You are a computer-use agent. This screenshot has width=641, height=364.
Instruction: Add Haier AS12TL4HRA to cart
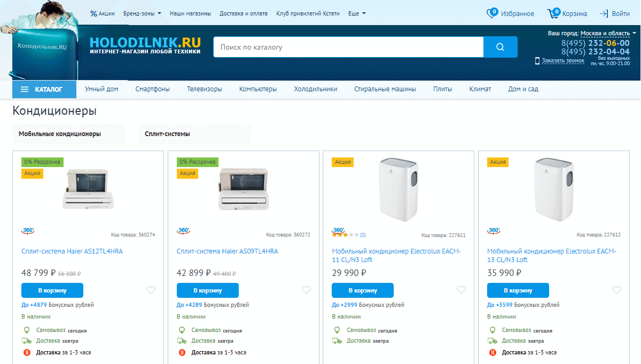pyautogui.click(x=52, y=290)
